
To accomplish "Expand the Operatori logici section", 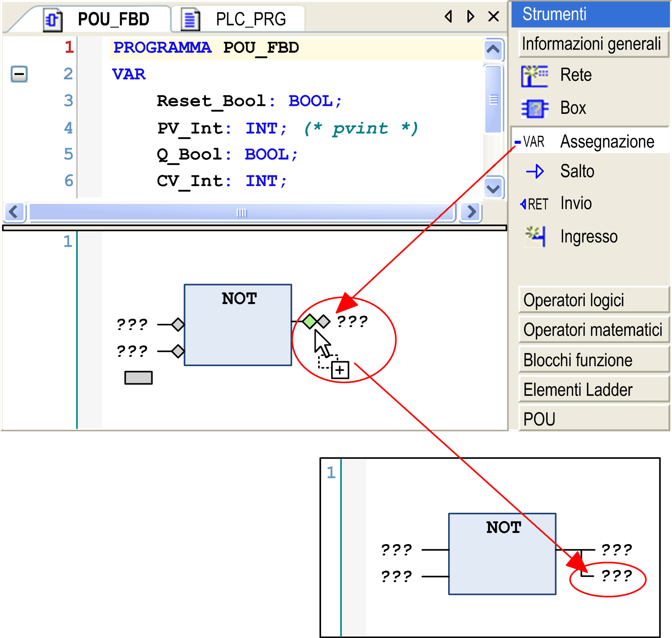I will 593,300.
